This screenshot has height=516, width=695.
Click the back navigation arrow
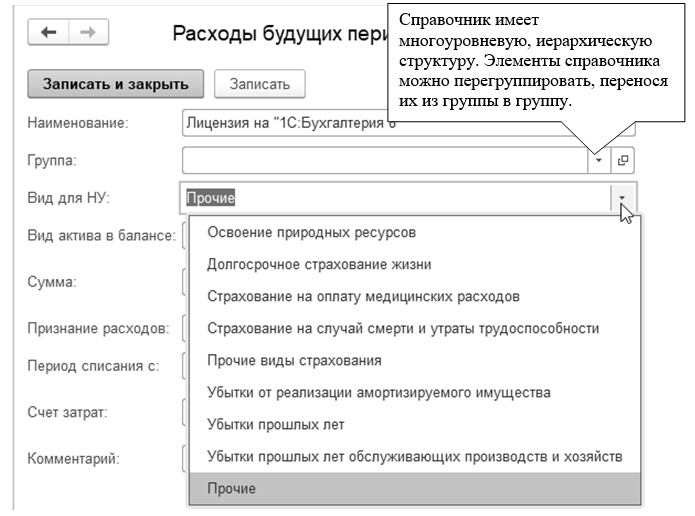[x=48, y=32]
